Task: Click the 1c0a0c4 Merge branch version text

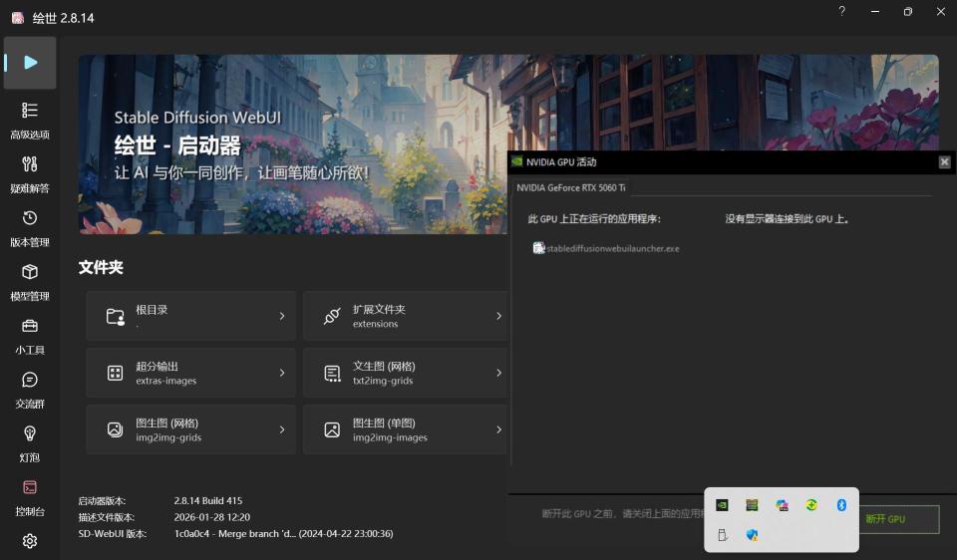Action: click(284, 534)
